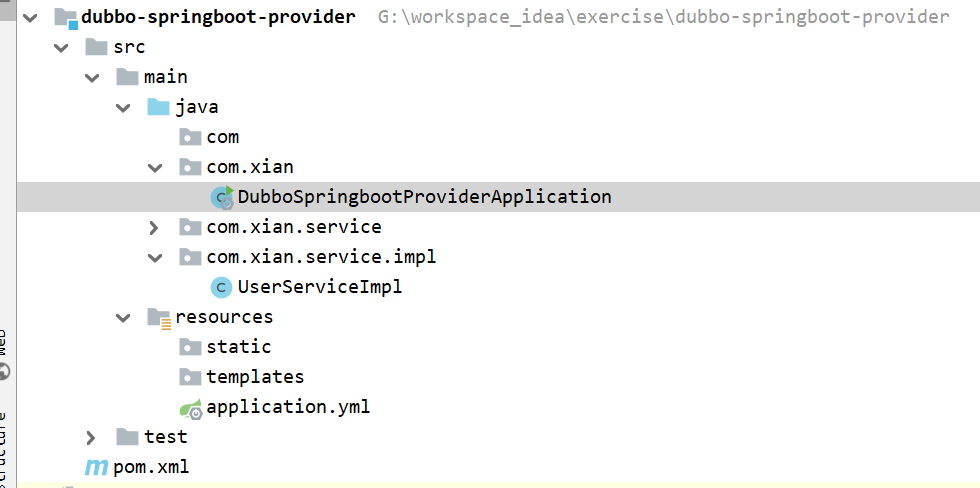Open the Web tool window tab

(x=4, y=354)
